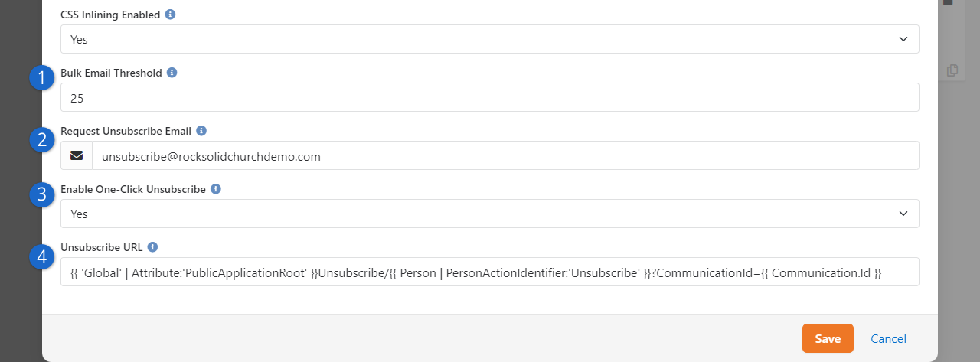Click into the Request Unsubscribe Email field
980x362 pixels.
point(505,156)
